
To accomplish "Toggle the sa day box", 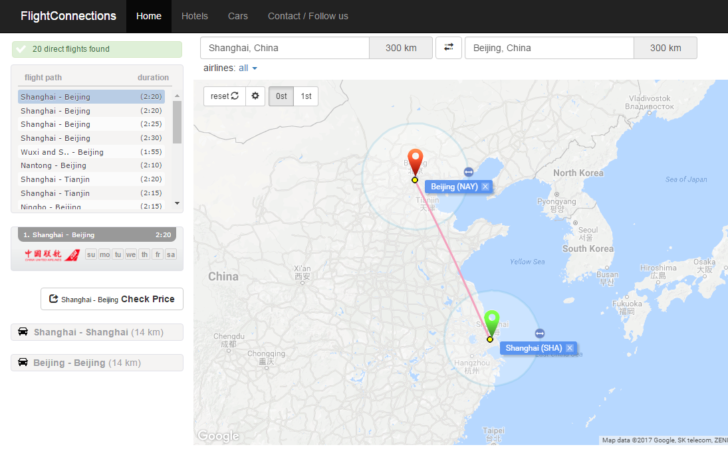I will click(x=171, y=254).
